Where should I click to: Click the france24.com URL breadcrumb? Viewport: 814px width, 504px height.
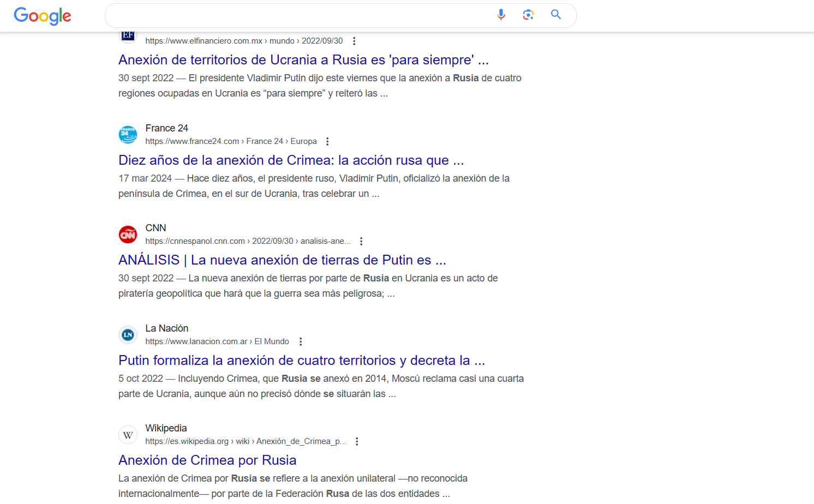[231, 141]
